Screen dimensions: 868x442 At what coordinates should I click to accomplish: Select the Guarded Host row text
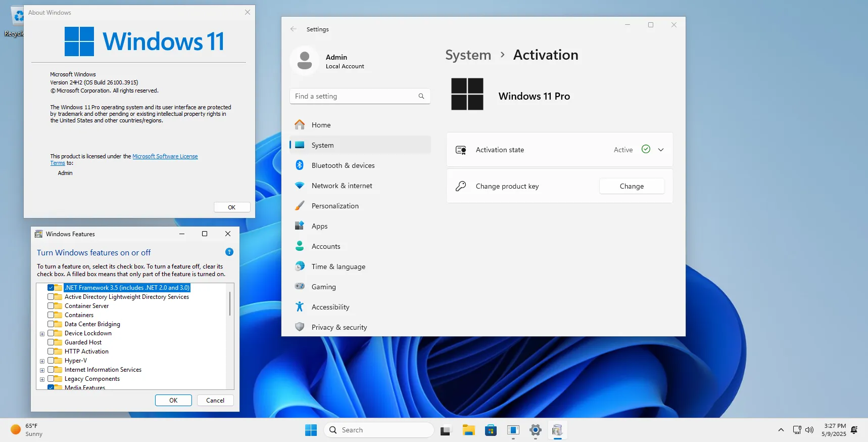83,342
